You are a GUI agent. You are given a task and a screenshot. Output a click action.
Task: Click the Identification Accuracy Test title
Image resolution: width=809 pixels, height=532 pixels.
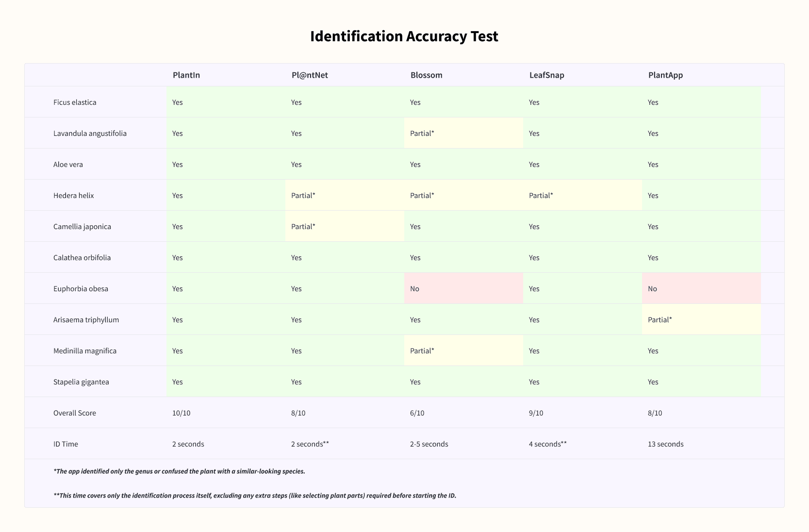point(404,36)
